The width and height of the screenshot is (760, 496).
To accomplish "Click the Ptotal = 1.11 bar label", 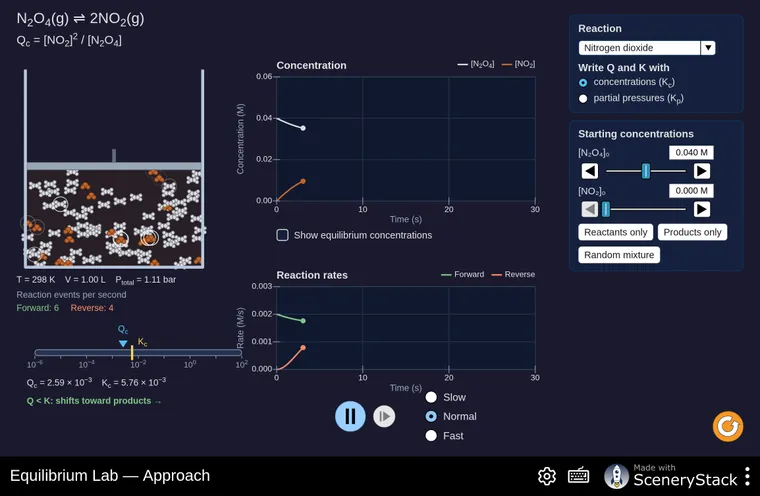I will coord(145,280).
